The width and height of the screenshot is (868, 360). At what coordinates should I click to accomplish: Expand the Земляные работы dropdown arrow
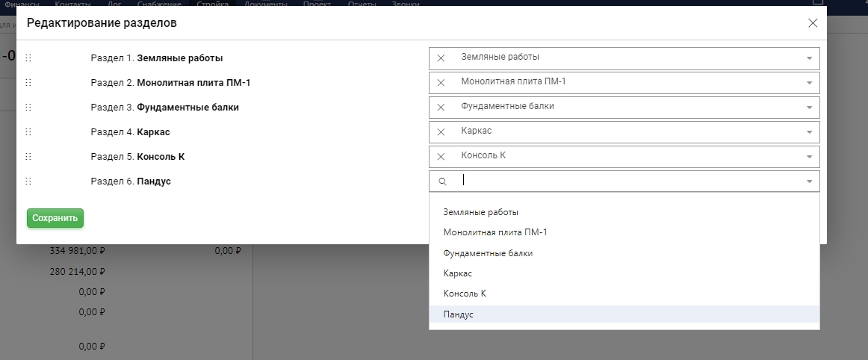pos(809,58)
